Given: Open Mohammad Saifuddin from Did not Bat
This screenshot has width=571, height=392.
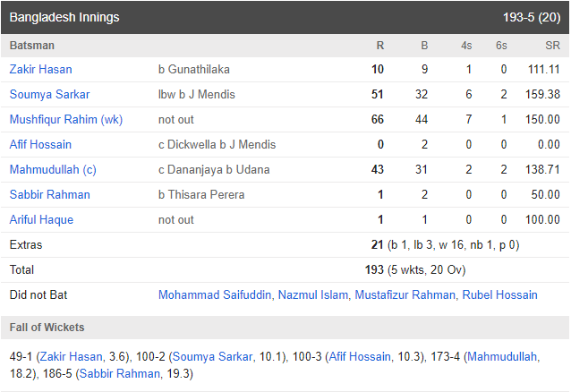Looking at the screenshot, I should pos(215,294).
